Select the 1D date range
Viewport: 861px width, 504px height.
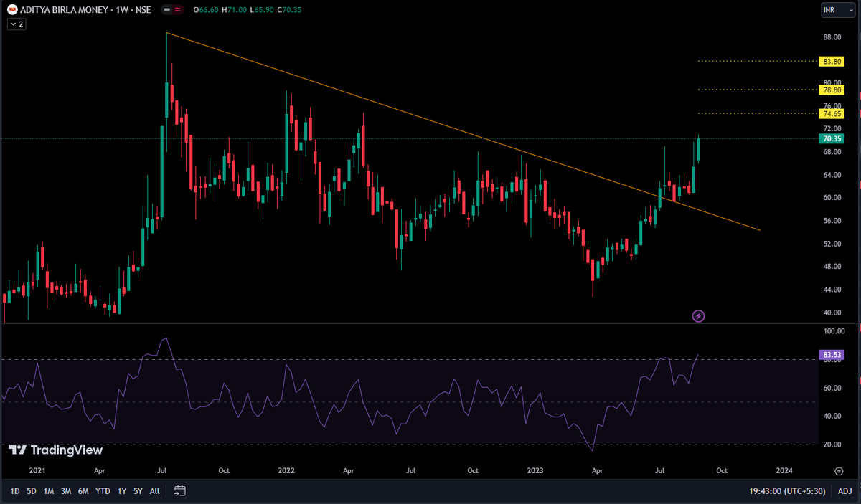[x=14, y=491]
